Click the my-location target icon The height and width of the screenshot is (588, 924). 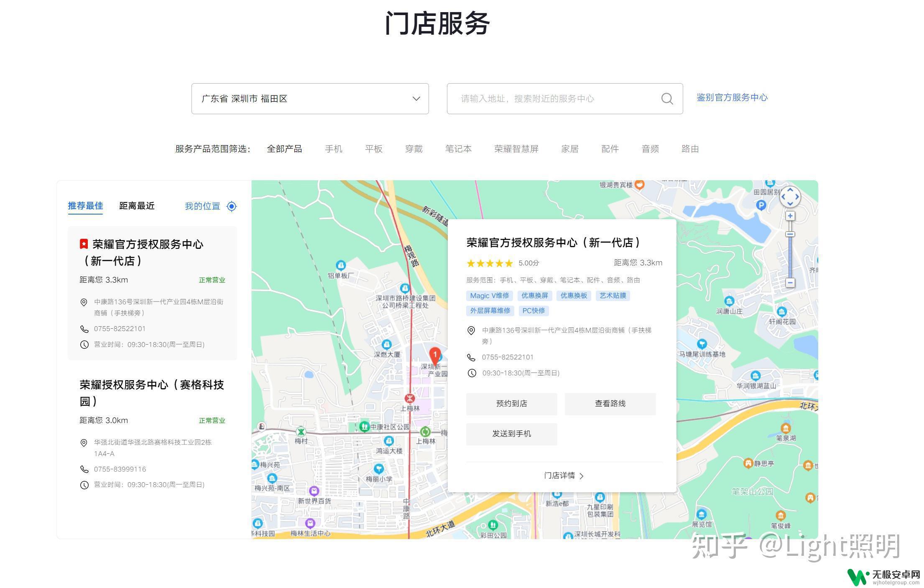click(x=232, y=206)
